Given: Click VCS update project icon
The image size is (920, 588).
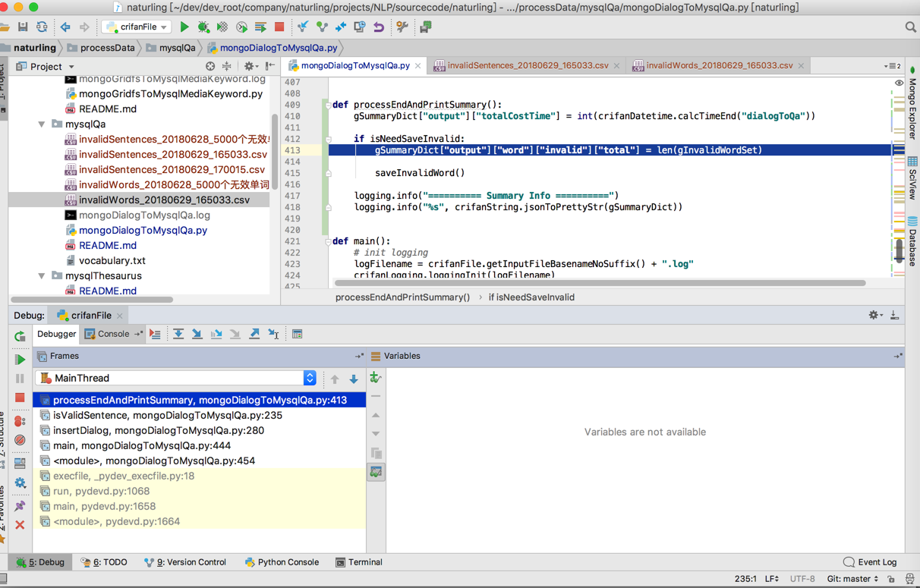Looking at the screenshot, I should click(x=303, y=27).
